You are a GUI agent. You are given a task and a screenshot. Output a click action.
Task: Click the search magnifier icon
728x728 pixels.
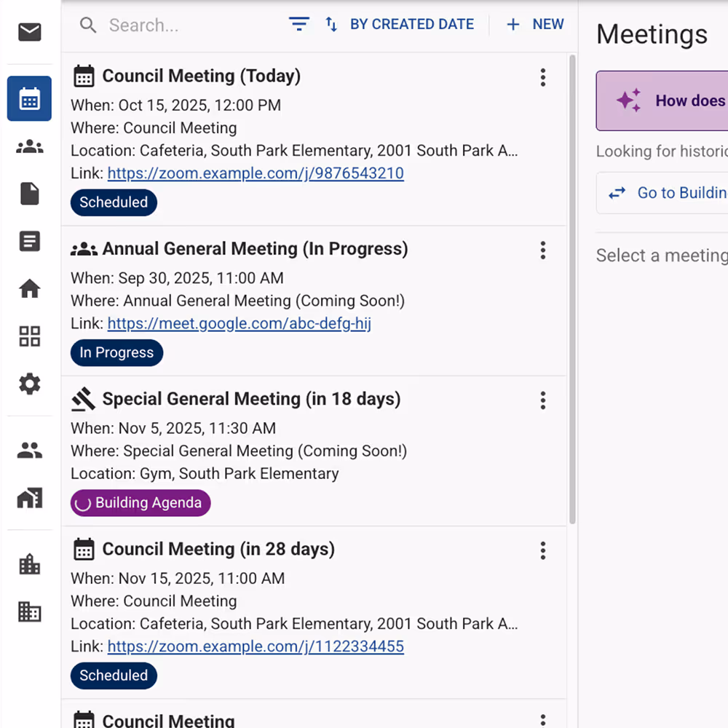coord(88,25)
